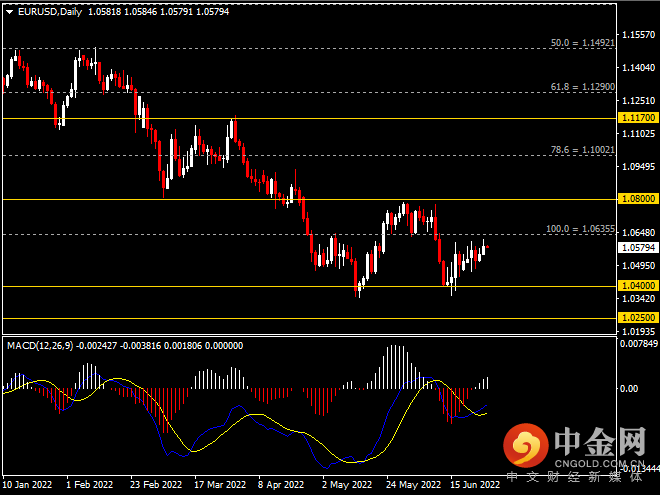Select the 1.02500 yellow price label
This screenshot has width=660, height=495.
[x=638, y=318]
